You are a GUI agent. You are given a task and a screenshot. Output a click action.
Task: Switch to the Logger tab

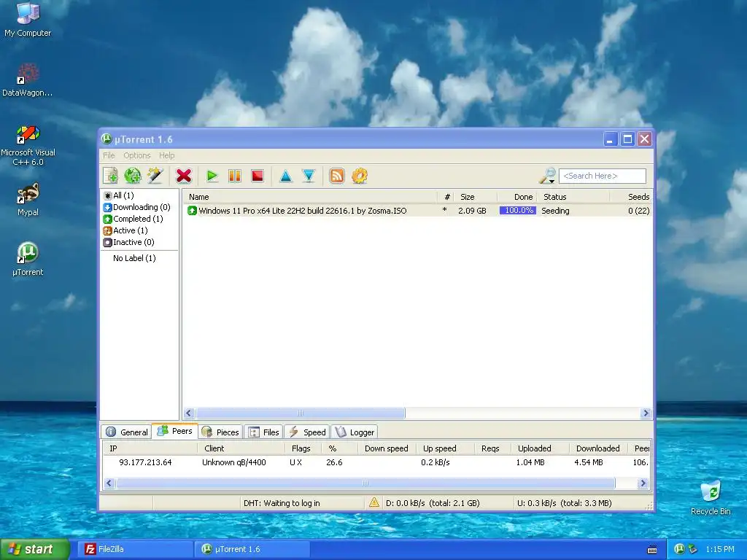point(355,432)
